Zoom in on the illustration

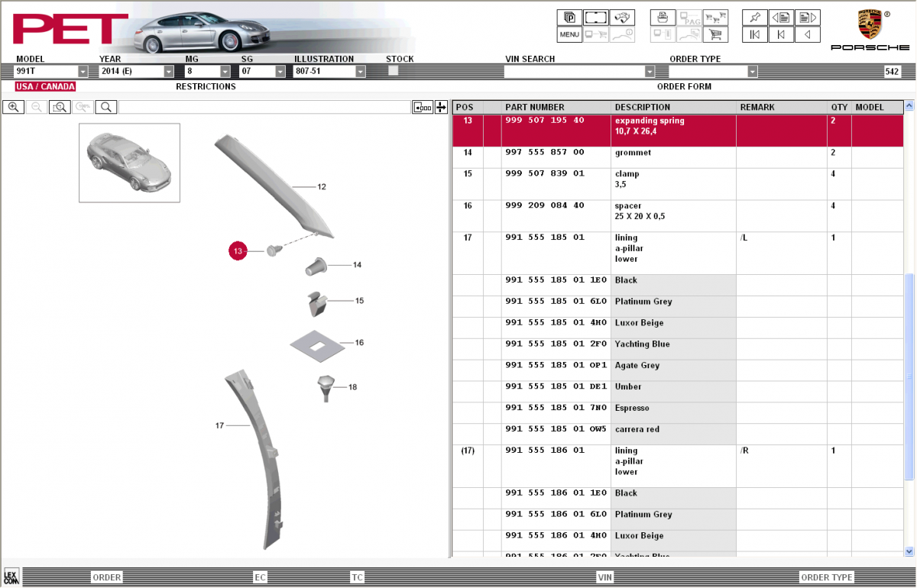14,108
